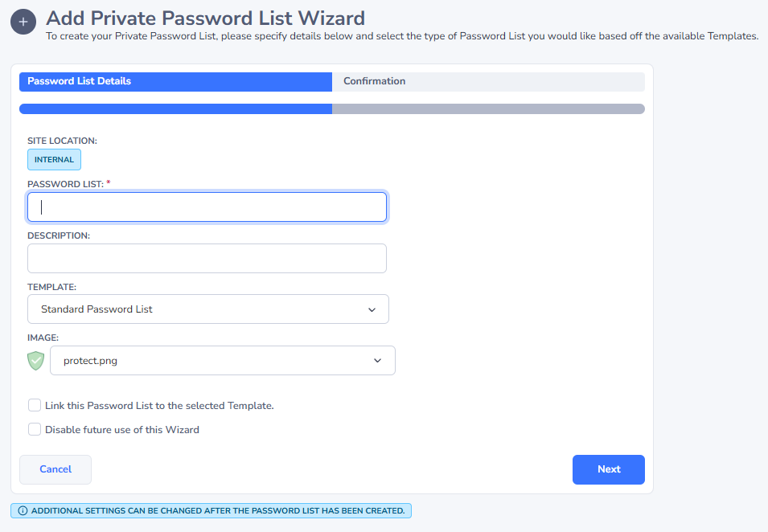Open the Template dropdown showing Standard Password List
Viewport: 768px width, 532px height.
(x=207, y=309)
